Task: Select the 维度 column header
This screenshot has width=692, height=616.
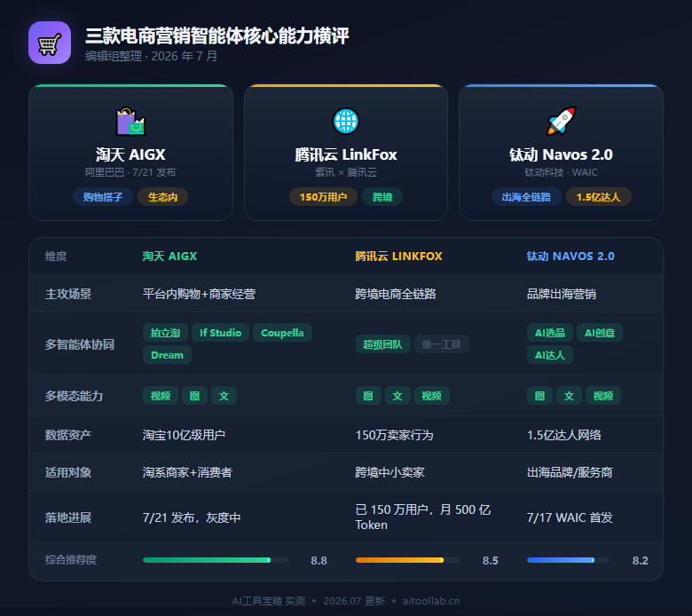Action: click(56, 257)
